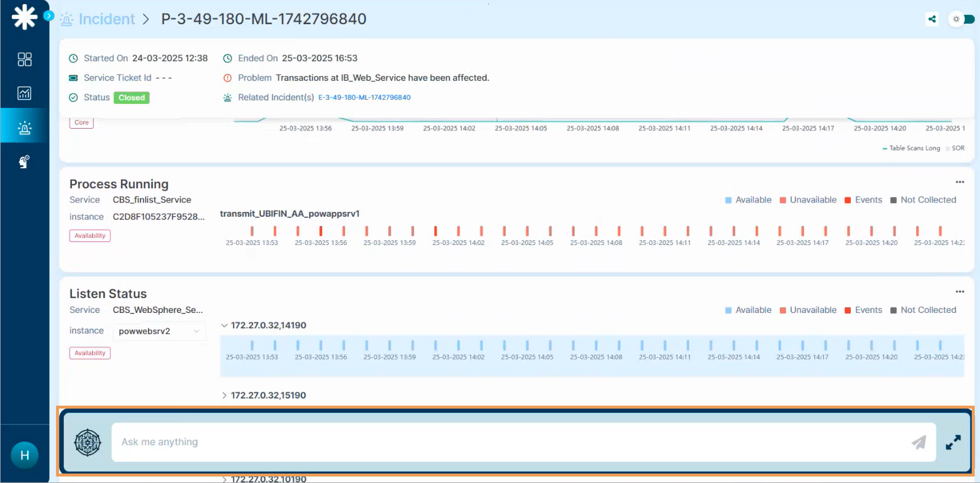This screenshot has height=483, width=980.
Task: Select the incident alarm icon in sidebar
Action: pos(24,128)
